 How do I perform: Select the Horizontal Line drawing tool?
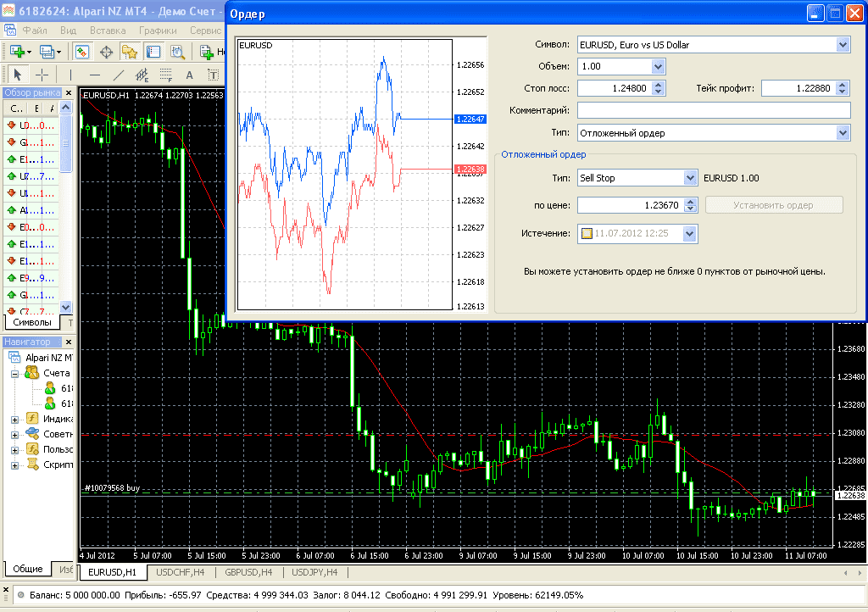coord(95,74)
